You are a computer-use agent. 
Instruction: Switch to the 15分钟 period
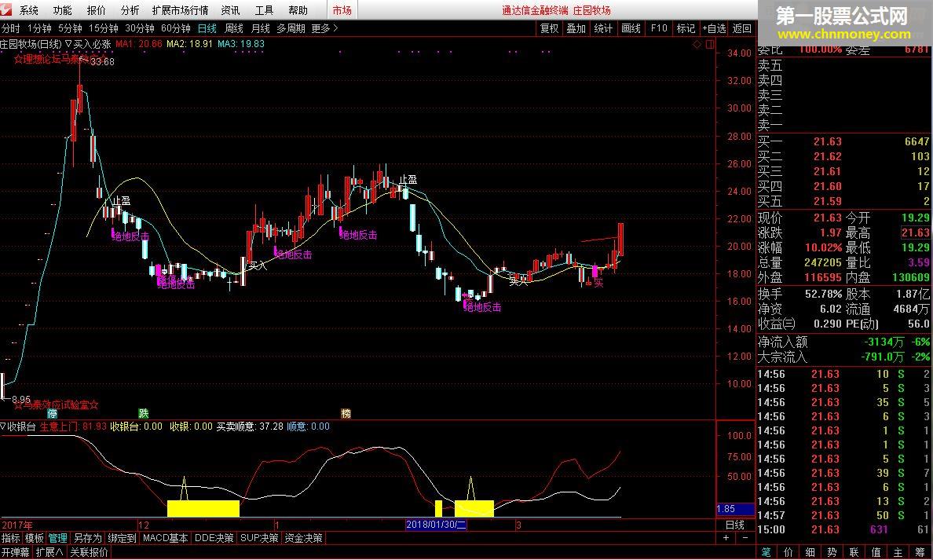tap(104, 28)
